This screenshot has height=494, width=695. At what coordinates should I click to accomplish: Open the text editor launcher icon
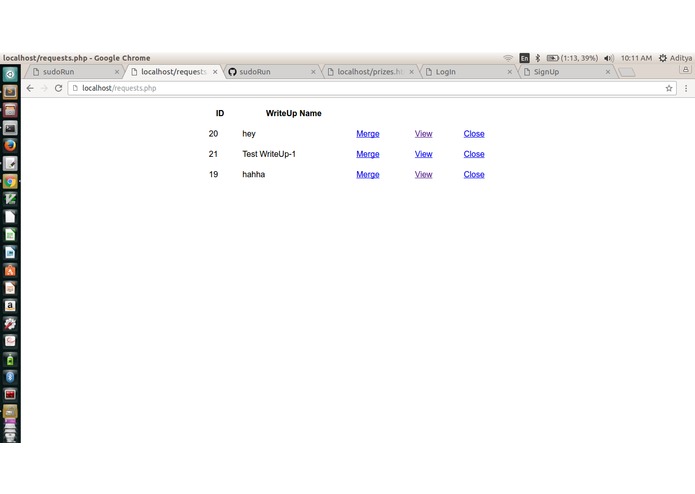pos(10,163)
